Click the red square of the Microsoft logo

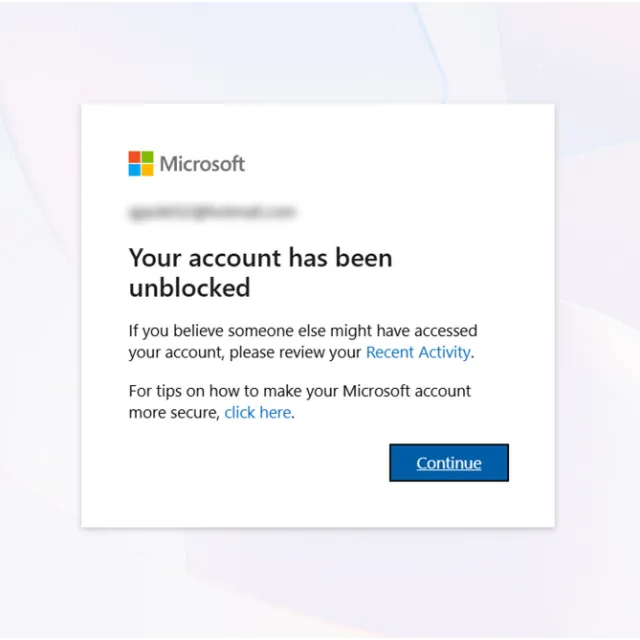pos(135,157)
